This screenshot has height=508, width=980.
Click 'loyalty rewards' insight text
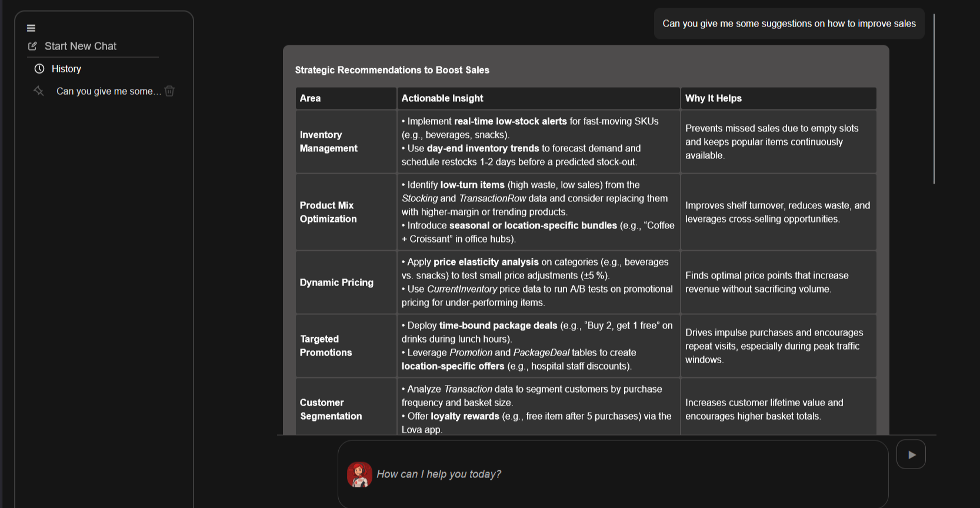point(465,416)
